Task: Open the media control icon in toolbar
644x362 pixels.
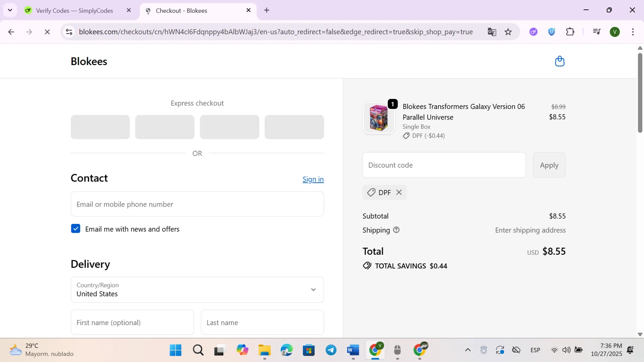Action: pyautogui.click(x=596, y=32)
